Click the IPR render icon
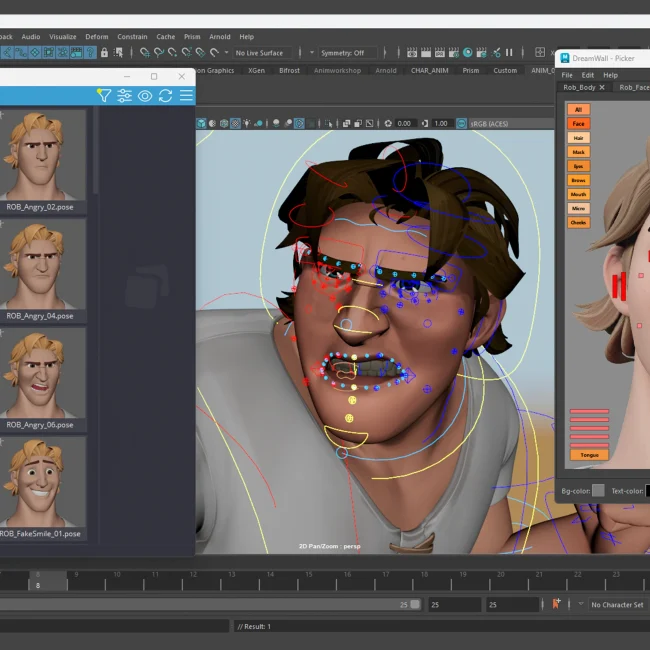Screen dimensions: 650x650 tap(440, 53)
